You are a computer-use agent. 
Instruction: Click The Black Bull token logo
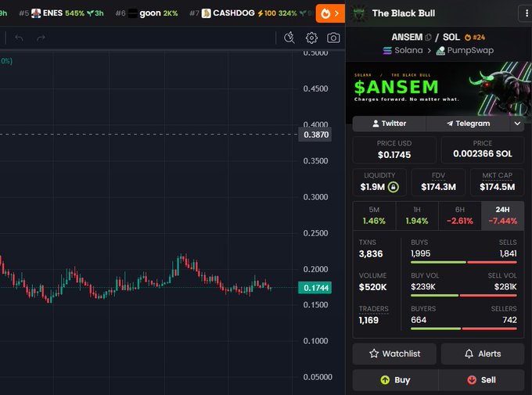pyautogui.click(x=359, y=13)
